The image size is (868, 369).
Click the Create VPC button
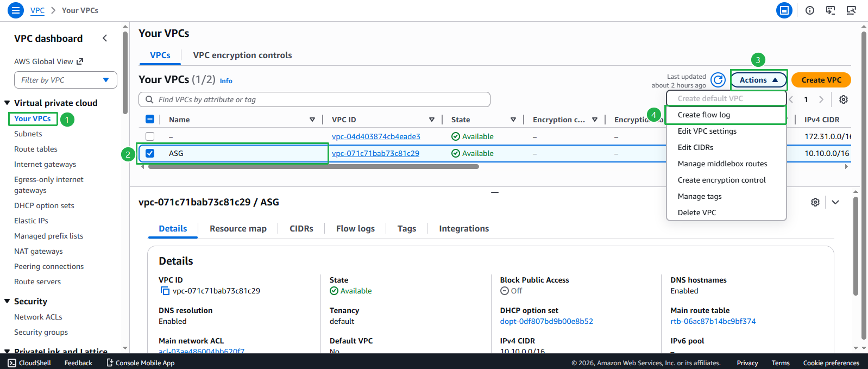(821, 80)
